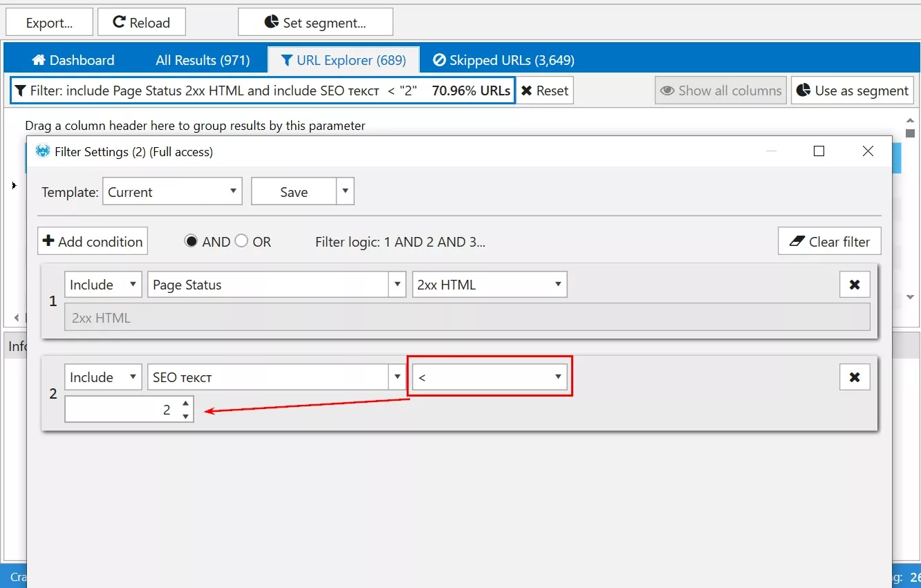Screen dimensions: 921x588
Task: Remove condition 1 with X button
Action: 855,285
